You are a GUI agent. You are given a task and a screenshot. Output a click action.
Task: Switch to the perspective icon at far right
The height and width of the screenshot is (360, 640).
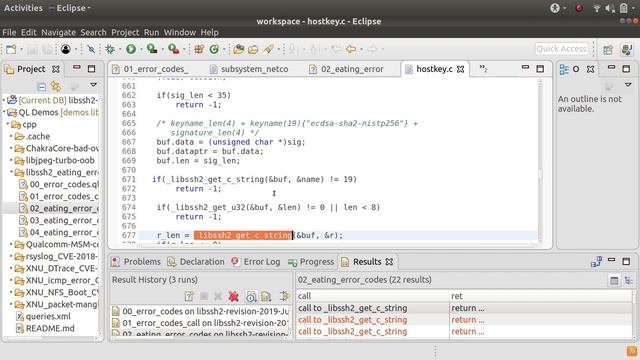coord(627,49)
